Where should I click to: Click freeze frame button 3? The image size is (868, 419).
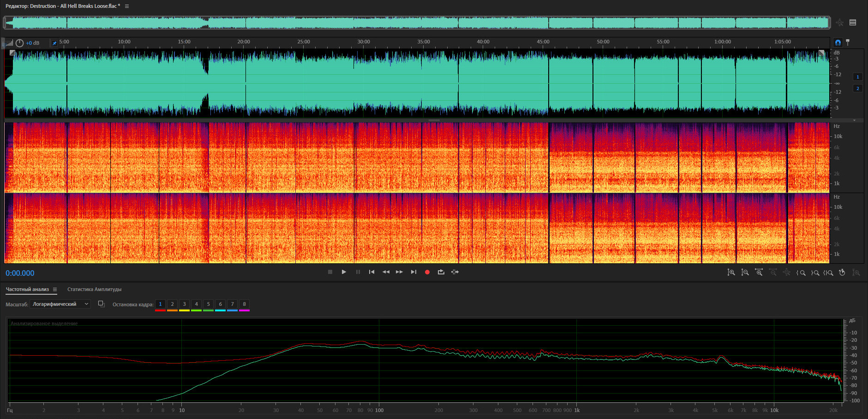pyautogui.click(x=184, y=304)
